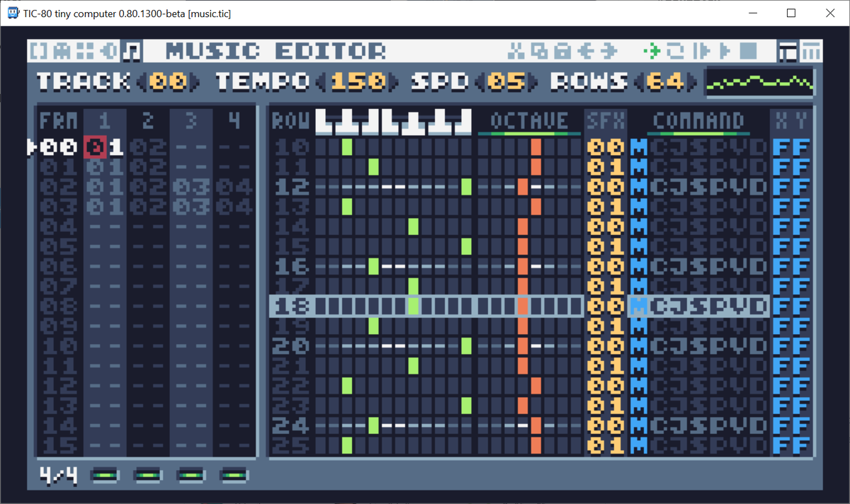Toggle the sustain notes loop icon

click(x=676, y=51)
